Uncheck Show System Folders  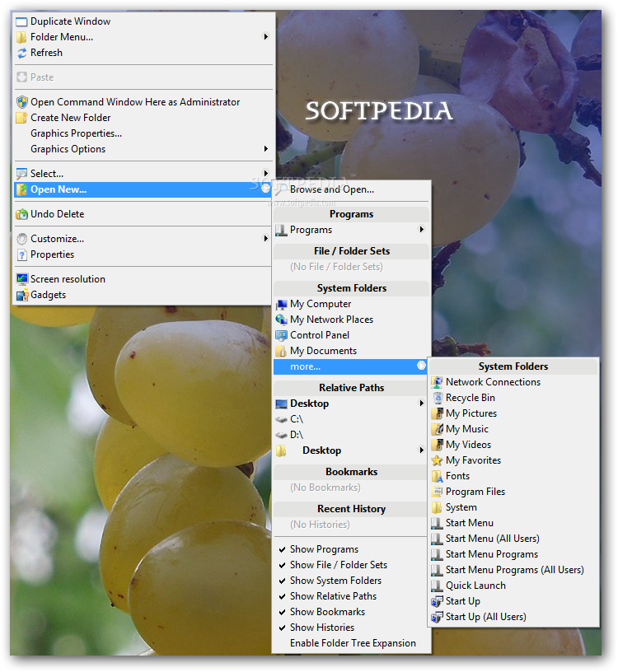351,581
